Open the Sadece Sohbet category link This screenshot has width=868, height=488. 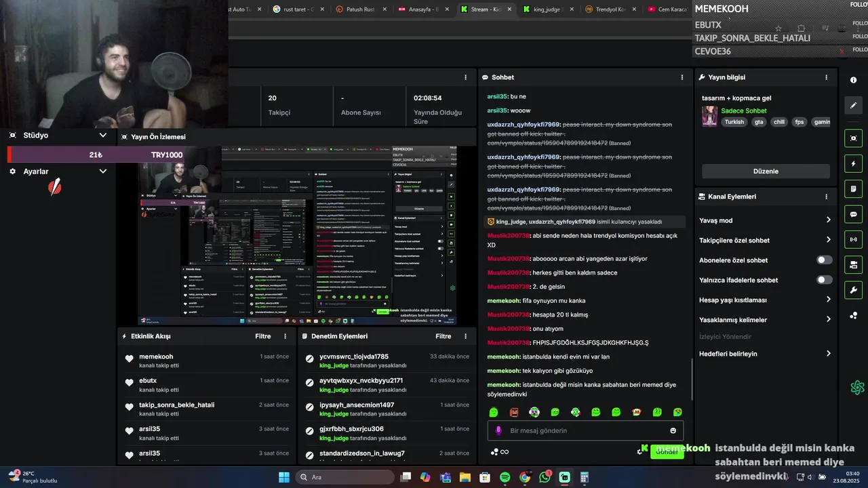(744, 110)
